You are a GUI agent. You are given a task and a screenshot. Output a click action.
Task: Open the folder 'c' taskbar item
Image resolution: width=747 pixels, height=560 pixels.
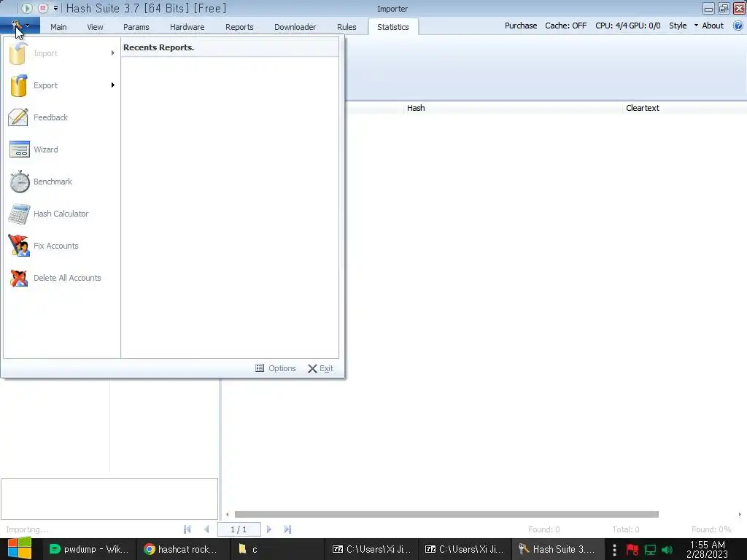(x=276, y=549)
